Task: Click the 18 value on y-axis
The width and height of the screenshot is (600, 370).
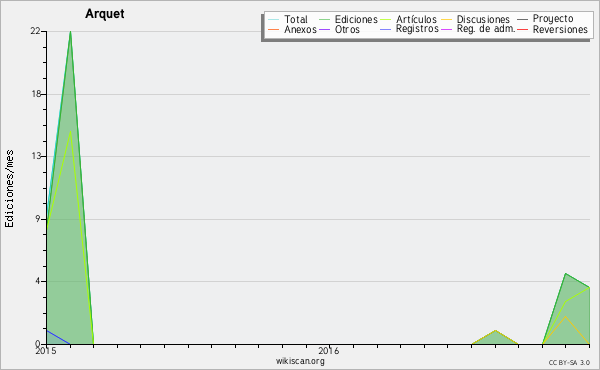Action: [x=36, y=94]
